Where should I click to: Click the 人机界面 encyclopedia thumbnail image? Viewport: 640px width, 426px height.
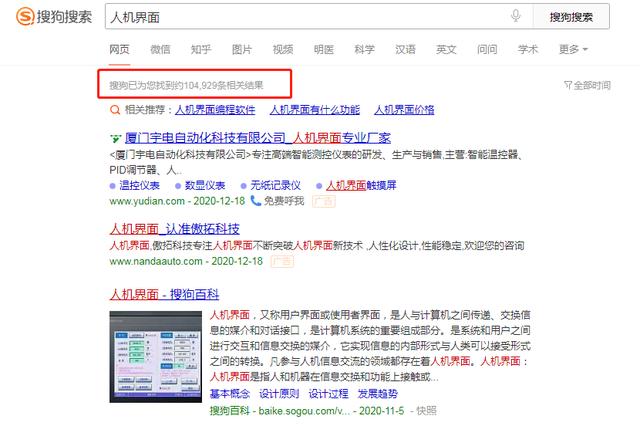pyautogui.click(x=156, y=357)
